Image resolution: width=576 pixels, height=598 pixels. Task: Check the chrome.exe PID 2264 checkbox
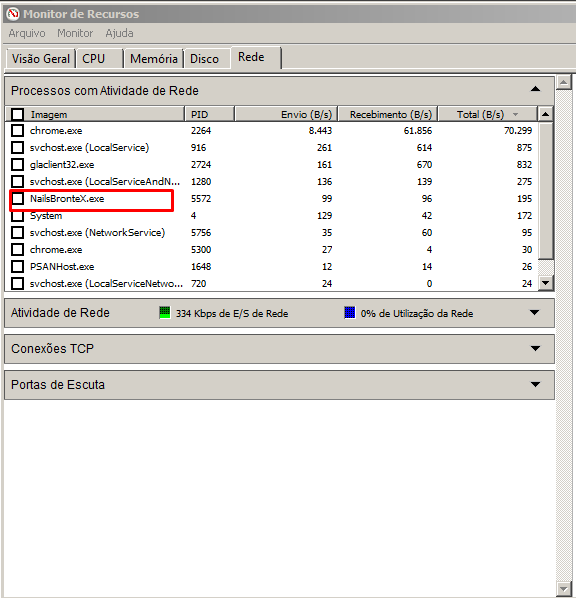point(18,130)
